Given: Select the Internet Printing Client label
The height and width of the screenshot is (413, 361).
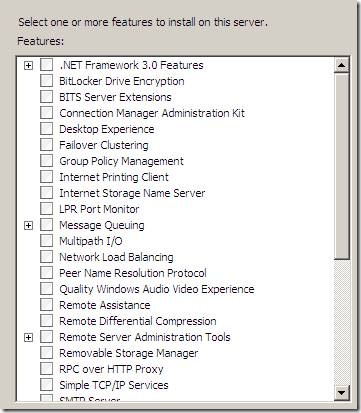Looking at the screenshot, I should point(114,177).
